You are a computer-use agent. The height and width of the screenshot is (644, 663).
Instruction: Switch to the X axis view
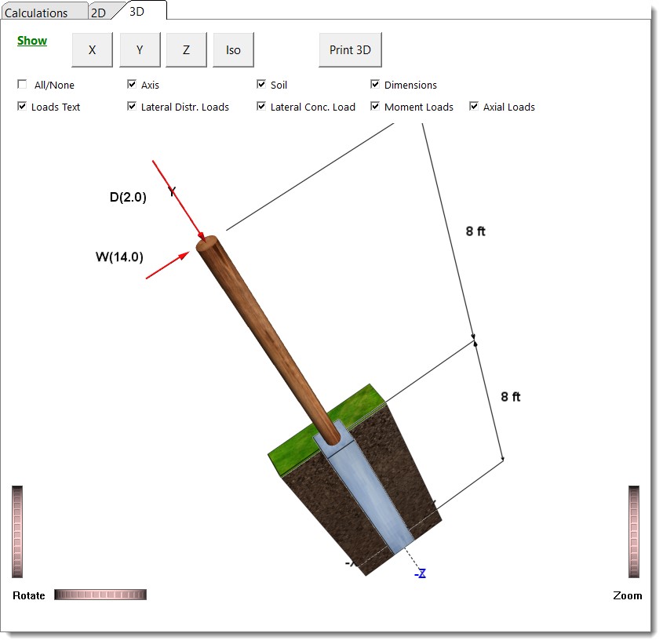point(92,49)
